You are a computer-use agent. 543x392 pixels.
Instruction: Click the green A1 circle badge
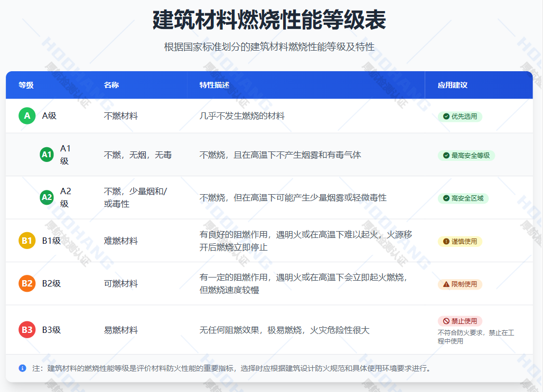[47, 155]
